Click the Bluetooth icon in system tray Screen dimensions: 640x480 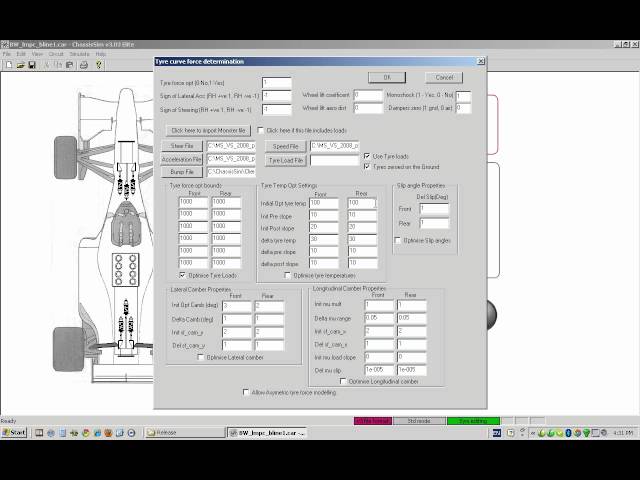click(x=568, y=433)
